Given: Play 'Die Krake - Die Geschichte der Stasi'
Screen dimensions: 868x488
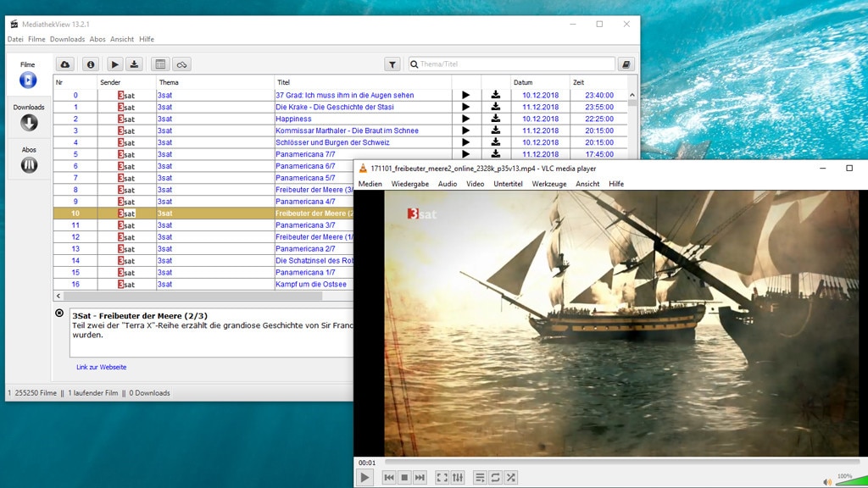Looking at the screenshot, I should (465, 108).
